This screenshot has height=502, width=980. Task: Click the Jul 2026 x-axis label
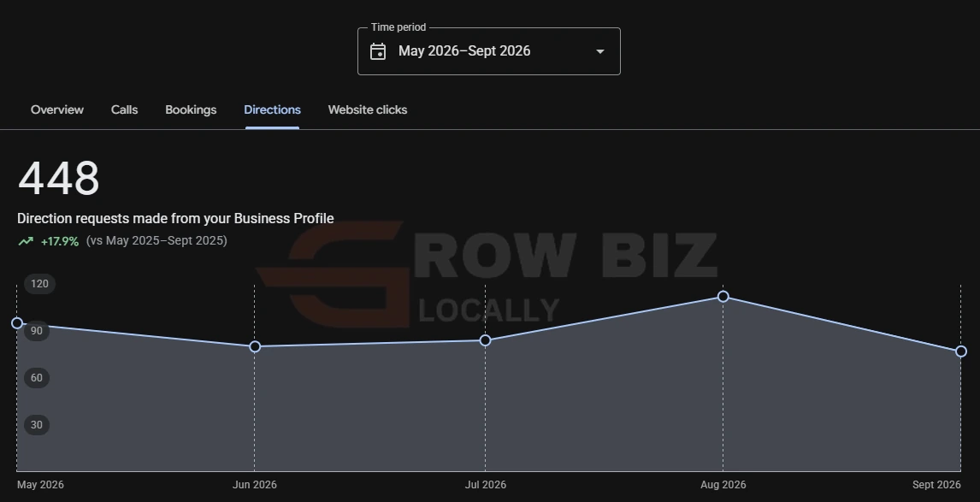click(x=486, y=485)
